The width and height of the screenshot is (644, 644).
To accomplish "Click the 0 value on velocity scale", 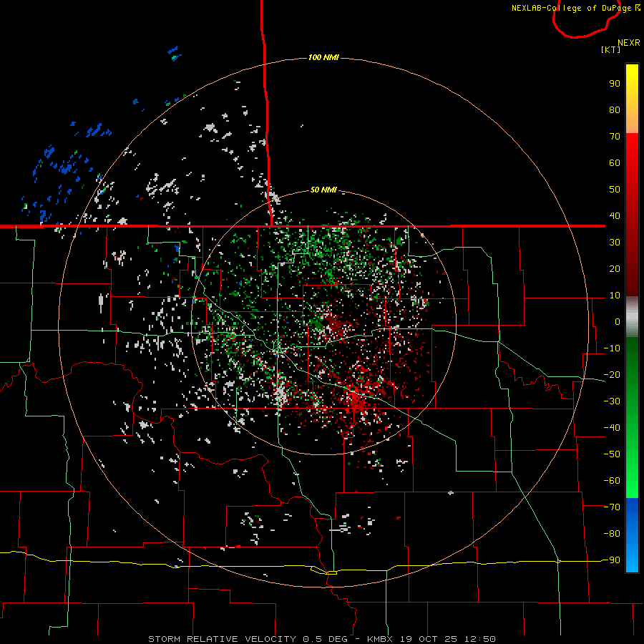I will [618, 321].
